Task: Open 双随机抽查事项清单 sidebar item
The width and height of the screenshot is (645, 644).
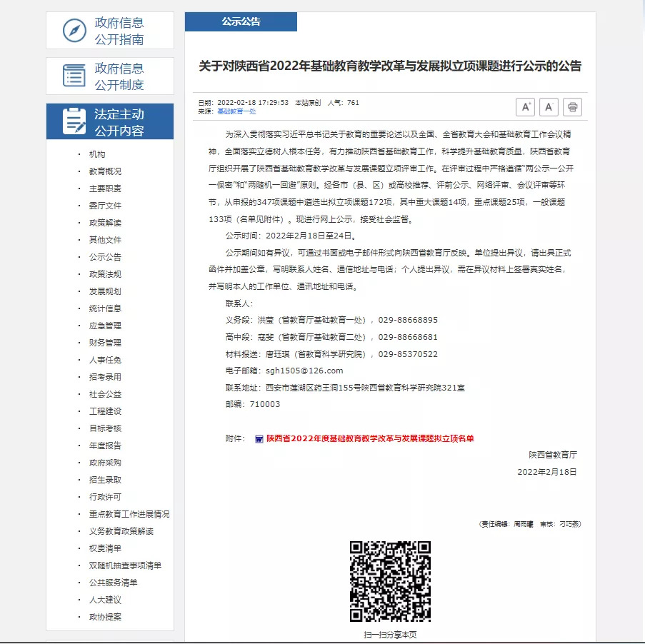Action: pos(125,565)
